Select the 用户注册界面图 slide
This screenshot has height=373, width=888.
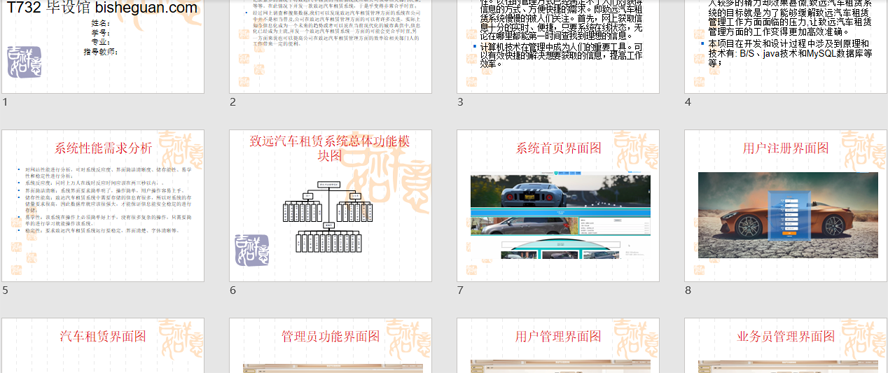[786, 205]
